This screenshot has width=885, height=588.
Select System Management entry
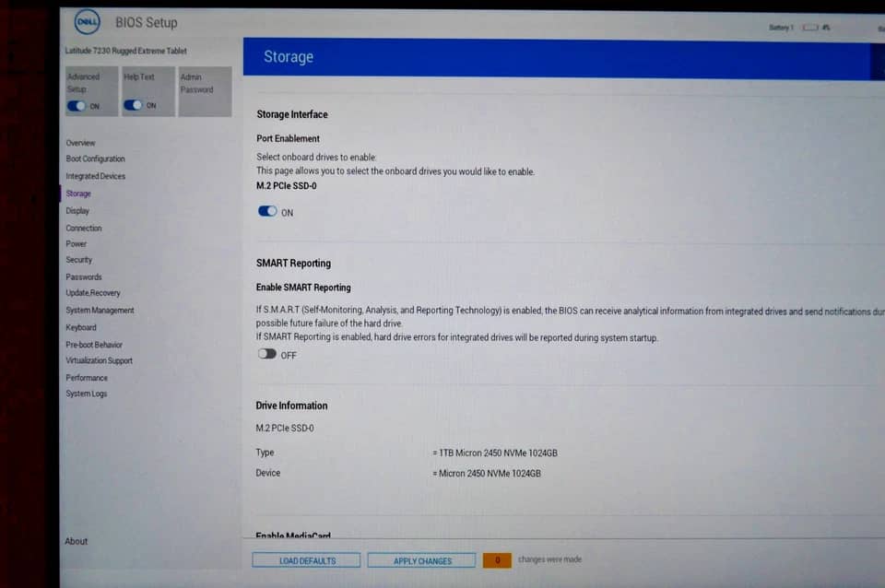click(x=100, y=311)
